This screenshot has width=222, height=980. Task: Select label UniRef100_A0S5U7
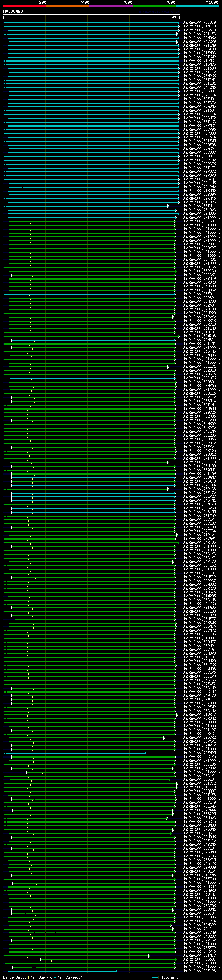(x=199, y=959)
